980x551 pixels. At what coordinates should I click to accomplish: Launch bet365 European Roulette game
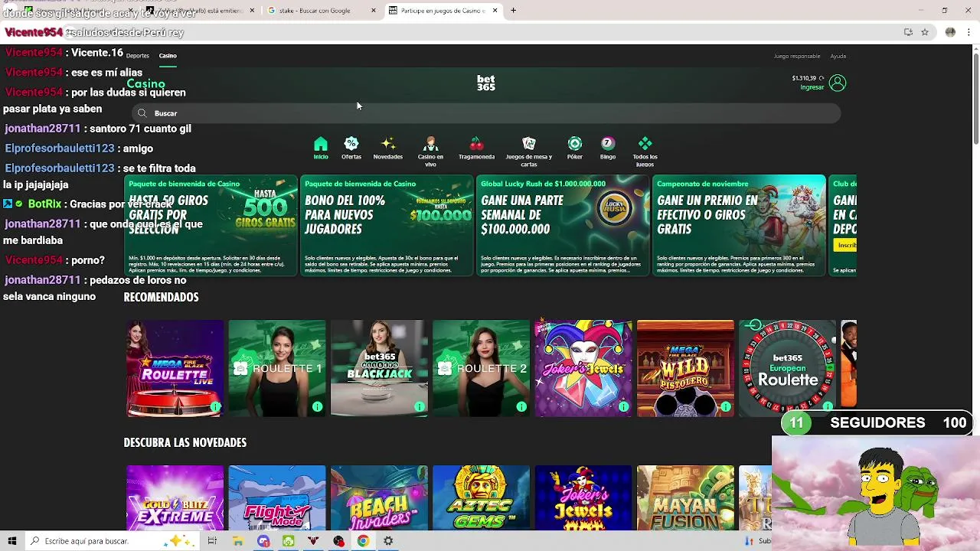coord(787,369)
